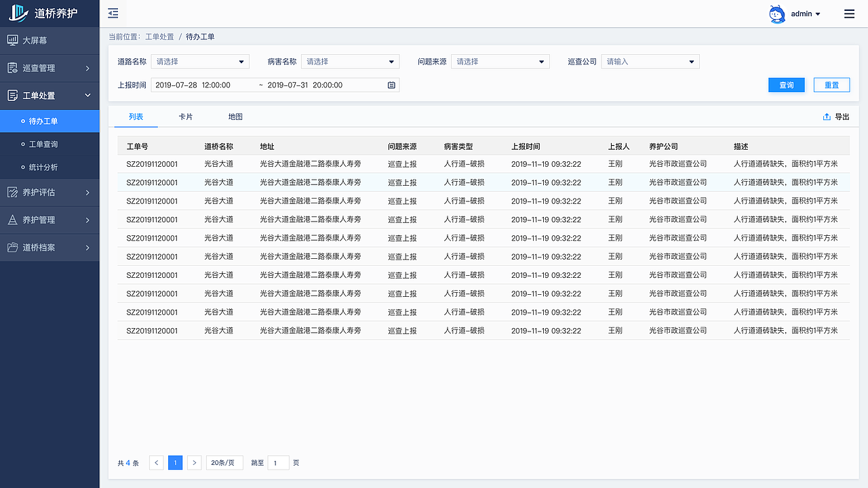Click the 大屏幕 monitor icon
The image size is (868, 488).
pyautogui.click(x=12, y=40)
